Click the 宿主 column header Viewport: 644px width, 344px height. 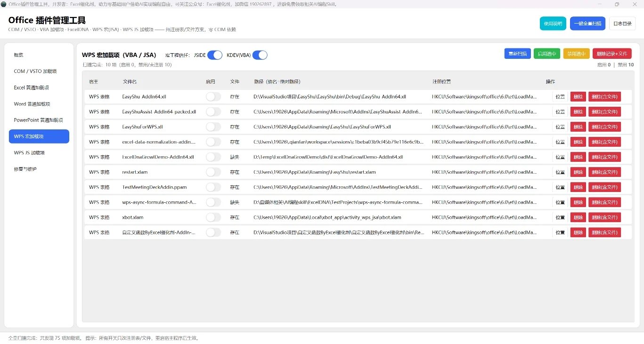(93, 81)
